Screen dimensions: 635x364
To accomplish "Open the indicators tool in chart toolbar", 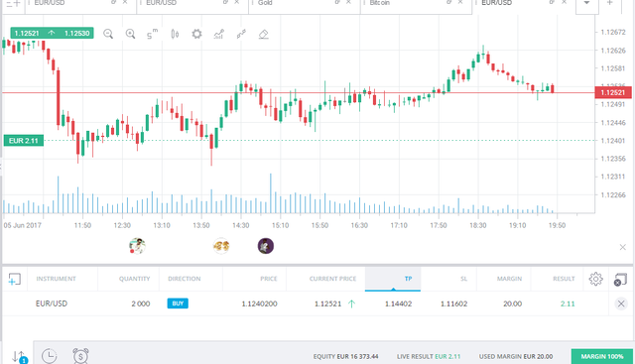I will [218, 34].
